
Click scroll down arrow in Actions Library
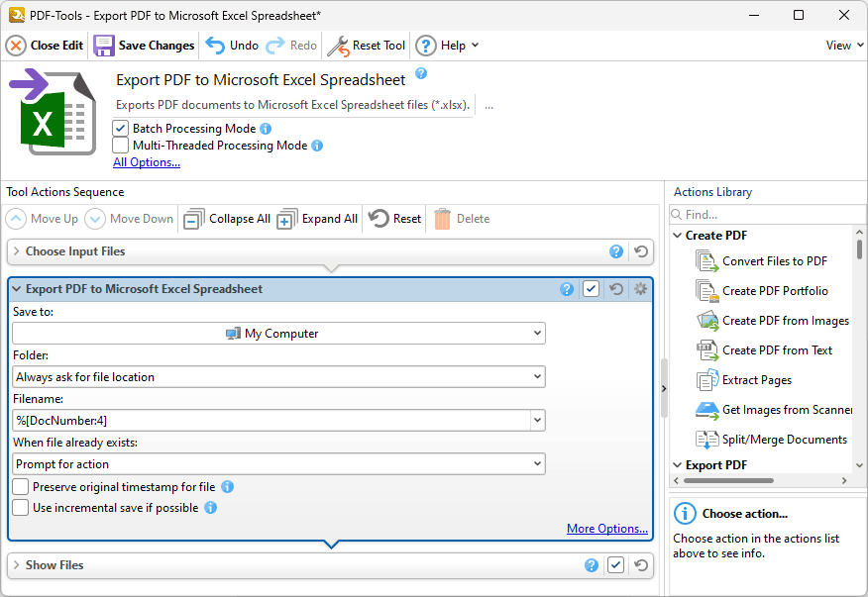tap(859, 465)
